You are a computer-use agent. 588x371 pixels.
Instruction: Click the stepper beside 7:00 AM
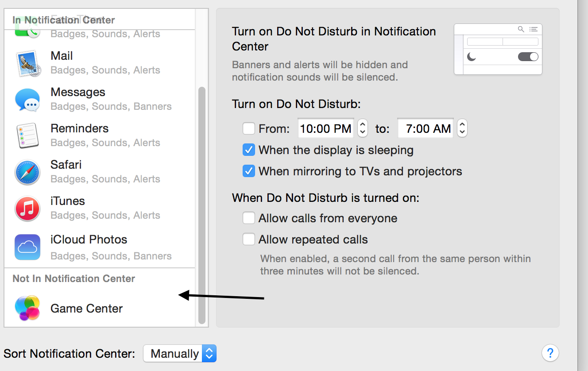(462, 128)
